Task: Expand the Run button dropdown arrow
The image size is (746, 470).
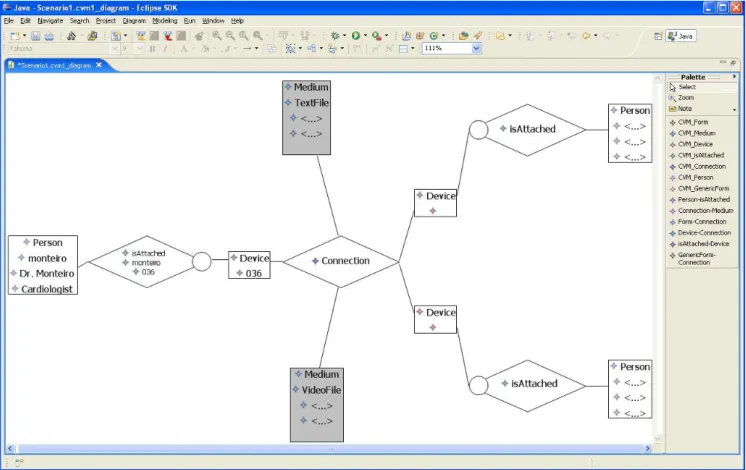Action: tap(365, 36)
